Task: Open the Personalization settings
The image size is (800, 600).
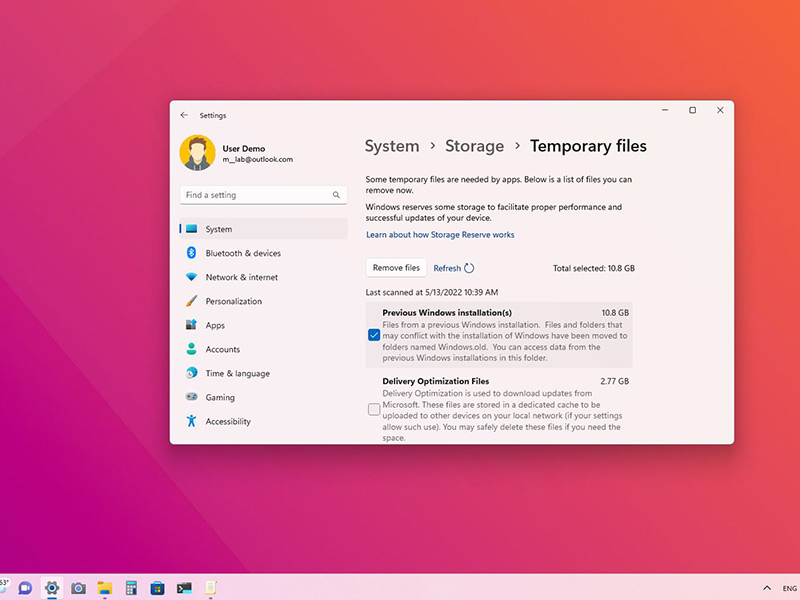Action: click(263, 301)
